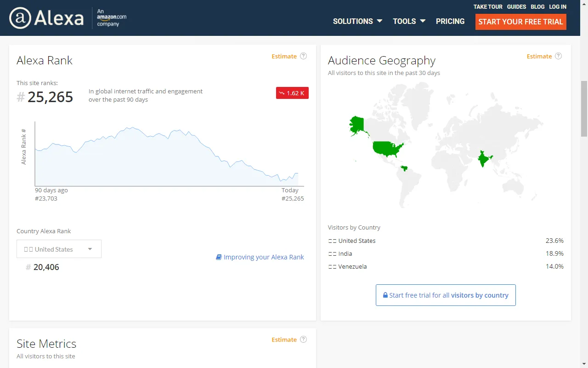Click the Alexa Rank heading

[x=45, y=61]
